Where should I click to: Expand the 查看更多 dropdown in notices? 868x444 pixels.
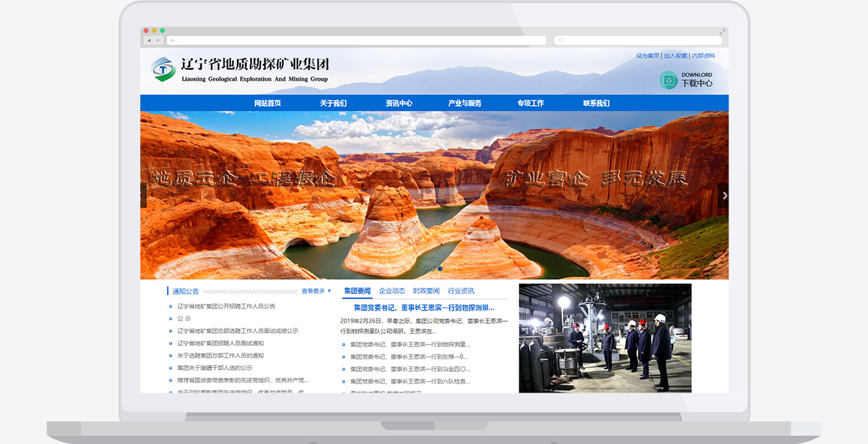click(316, 291)
